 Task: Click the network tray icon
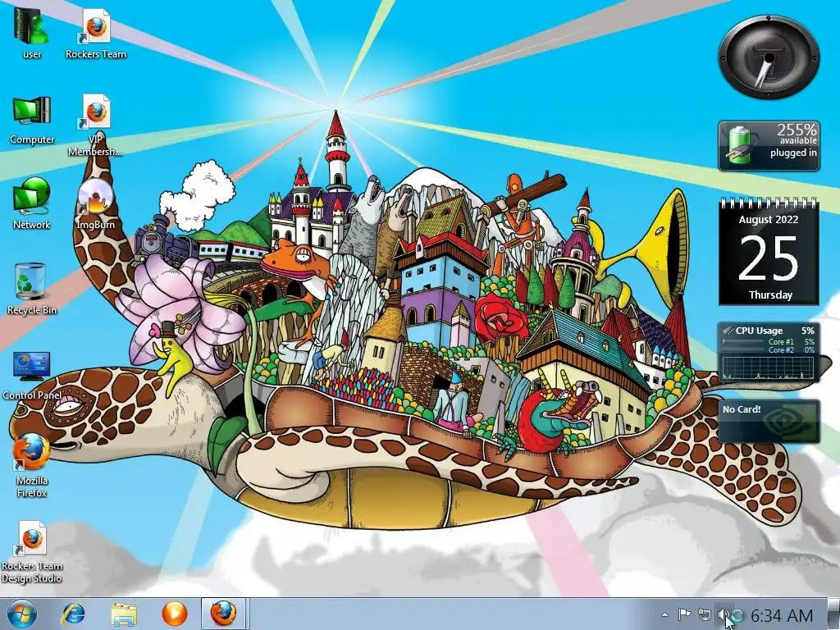[705, 615]
